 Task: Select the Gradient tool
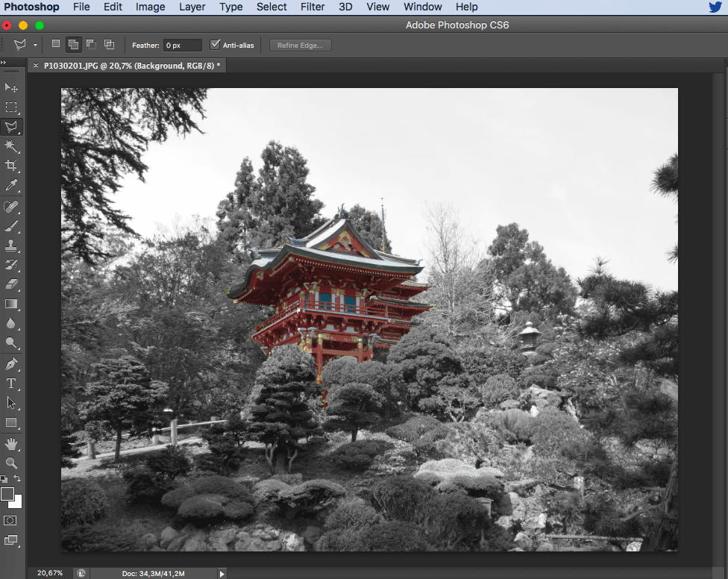coord(11,304)
